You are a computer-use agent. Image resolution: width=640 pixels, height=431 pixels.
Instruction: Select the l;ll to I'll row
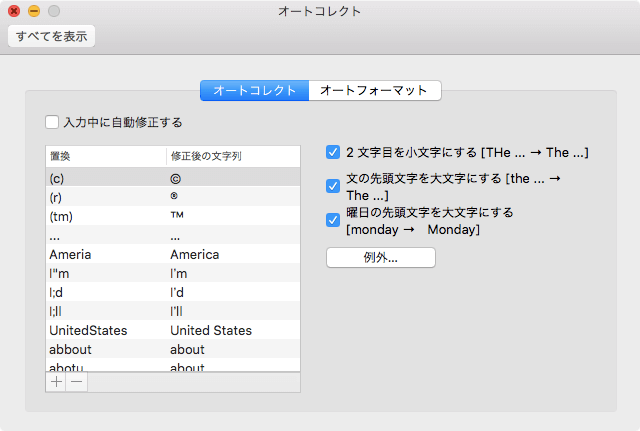point(172,311)
